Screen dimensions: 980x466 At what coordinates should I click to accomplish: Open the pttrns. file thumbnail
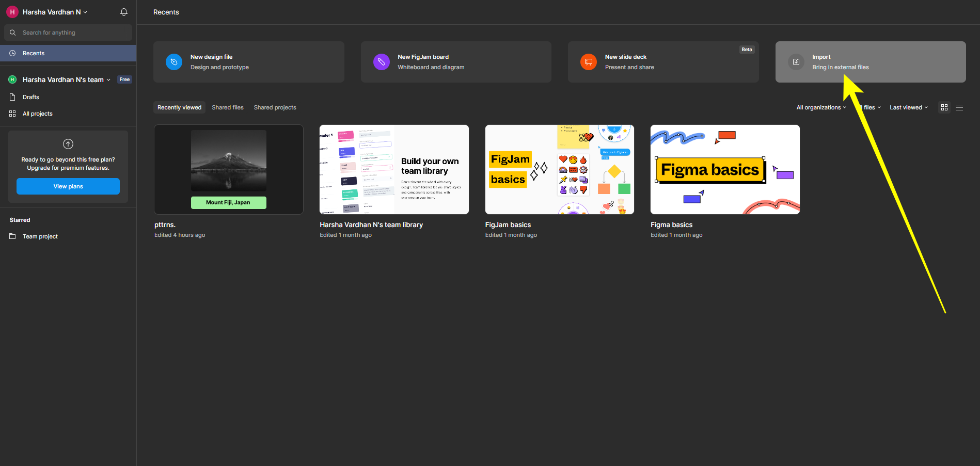pyautogui.click(x=229, y=169)
